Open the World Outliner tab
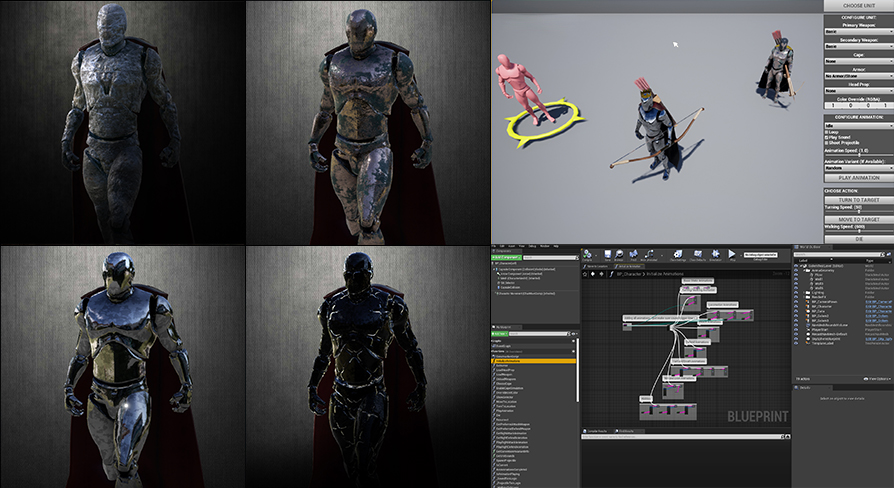Viewport: 894px width, 488px height. coord(810,246)
